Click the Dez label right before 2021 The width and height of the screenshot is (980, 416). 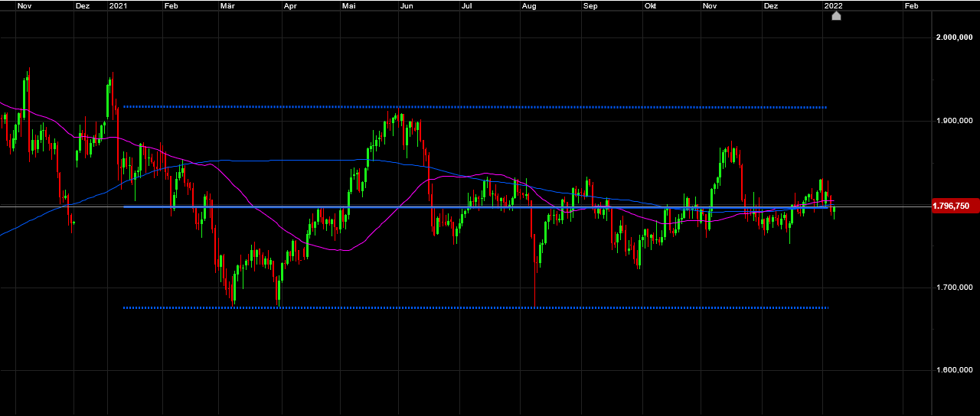[83, 5]
